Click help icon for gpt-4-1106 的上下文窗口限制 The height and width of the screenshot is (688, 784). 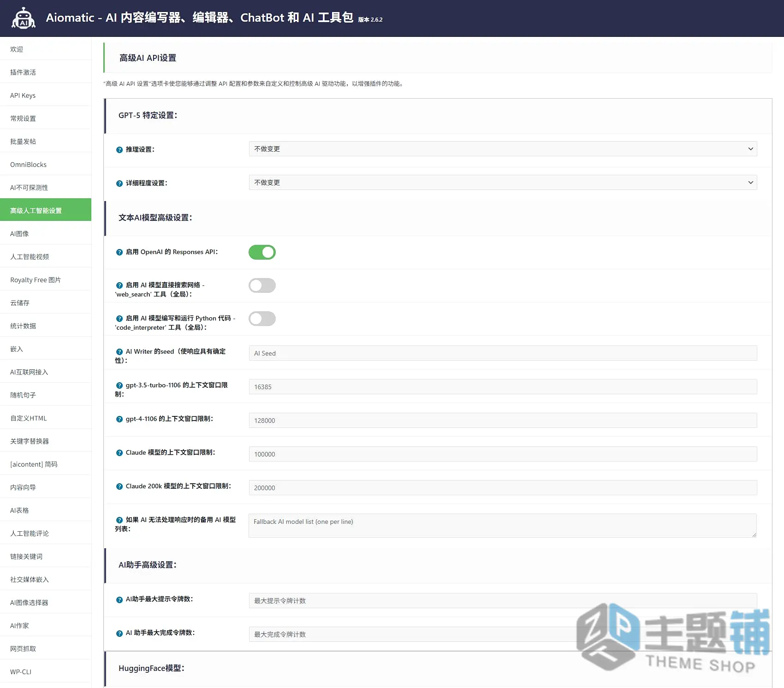[119, 419]
